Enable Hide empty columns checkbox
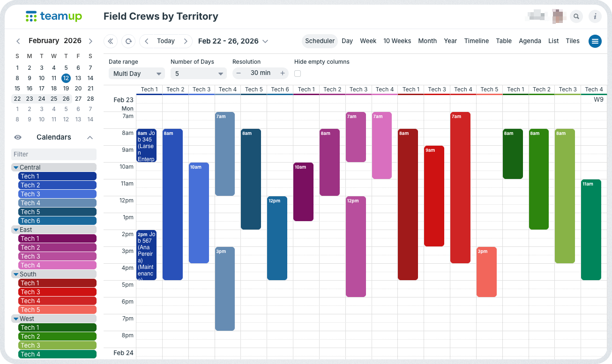612x364 pixels. tap(298, 74)
